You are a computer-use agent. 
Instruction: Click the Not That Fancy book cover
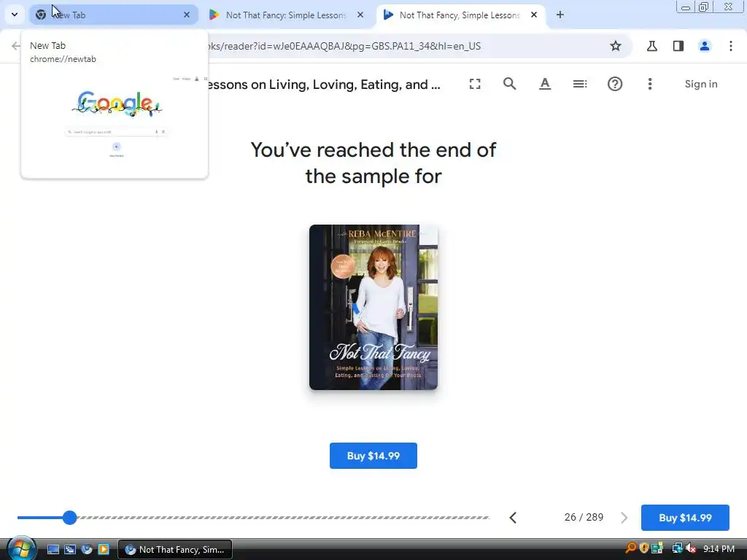pos(373,307)
